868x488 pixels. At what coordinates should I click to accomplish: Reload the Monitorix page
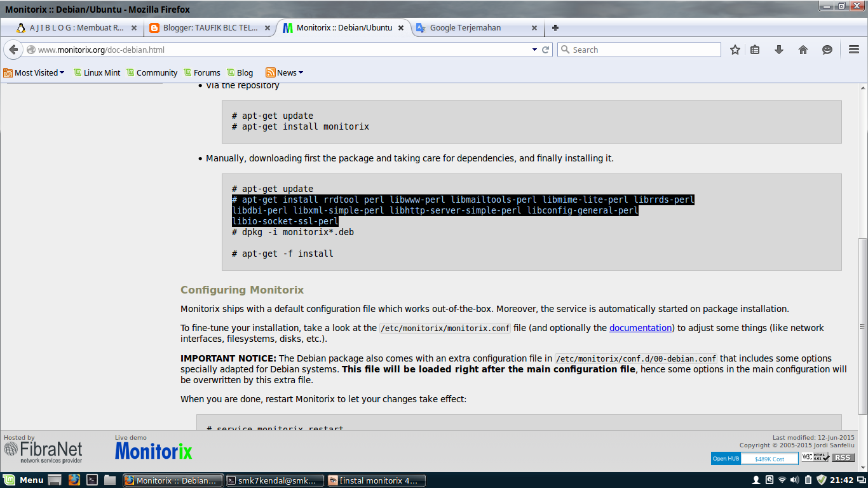pos(546,50)
